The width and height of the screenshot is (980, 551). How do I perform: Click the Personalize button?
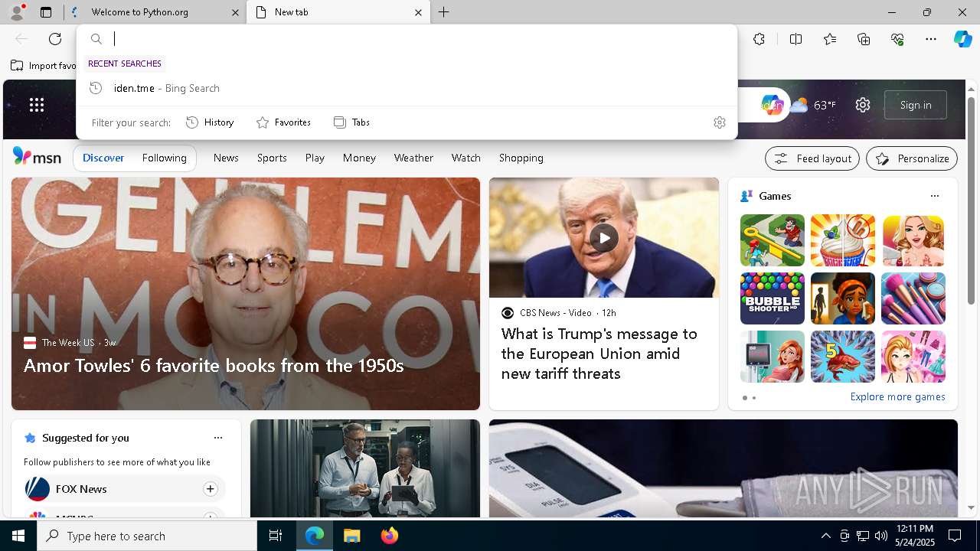[x=912, y=158]
